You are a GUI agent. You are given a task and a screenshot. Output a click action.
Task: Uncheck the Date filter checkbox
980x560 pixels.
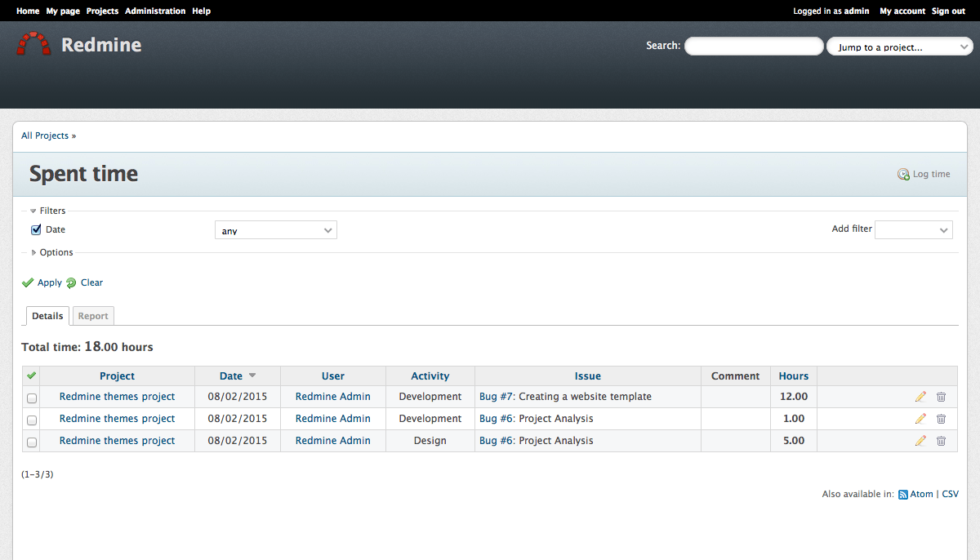(36, 230)
